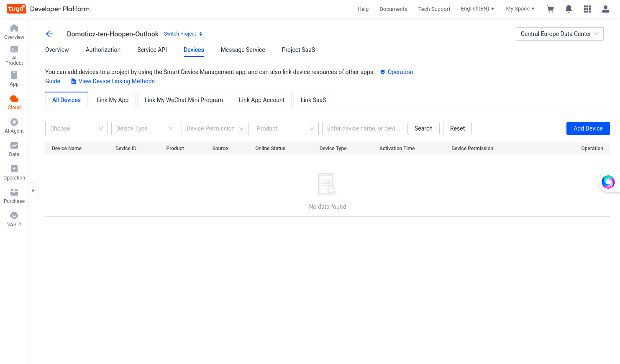Expand the Device Permission filter dropdown
Viewport: 620px width, 364px height.
coord(215,128)
